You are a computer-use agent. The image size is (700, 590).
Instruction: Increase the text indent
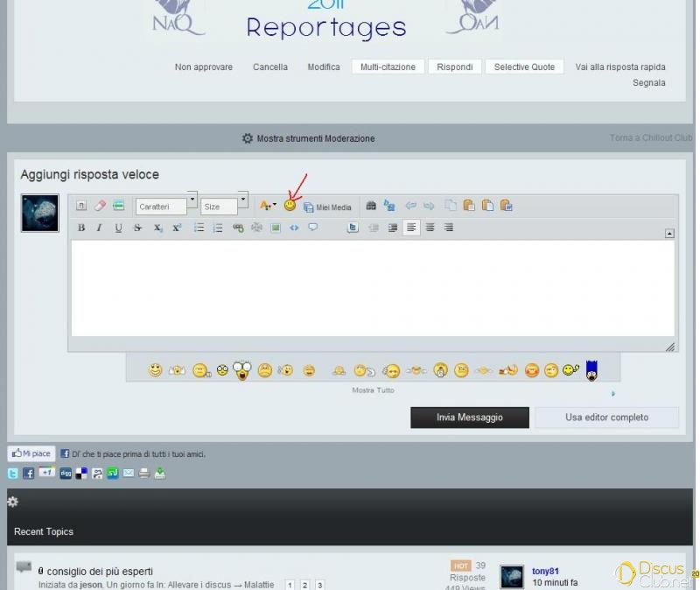click(392, 228)
